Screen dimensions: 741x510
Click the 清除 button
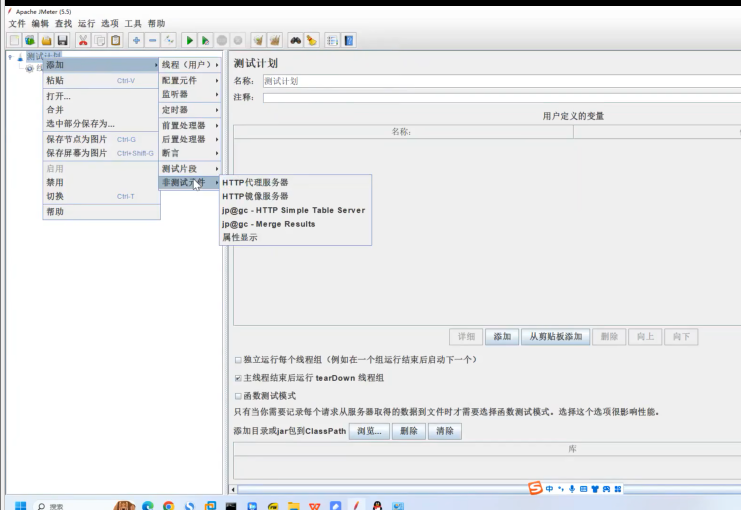(x=445, y=431)
